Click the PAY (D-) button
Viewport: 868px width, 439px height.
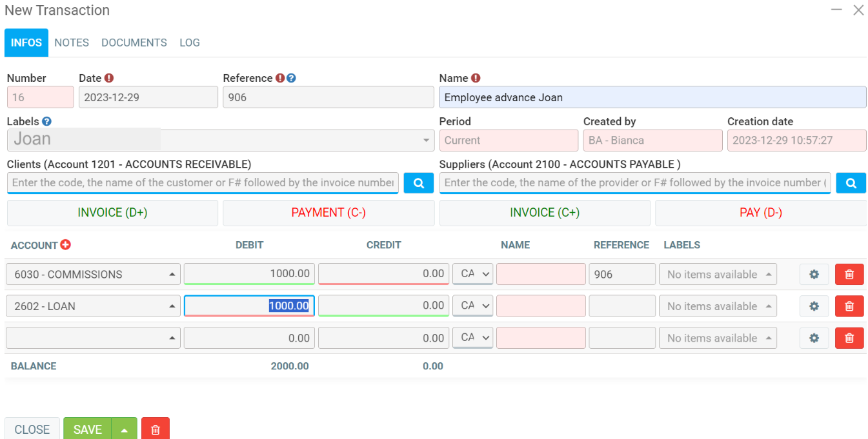tap(760, 213)
